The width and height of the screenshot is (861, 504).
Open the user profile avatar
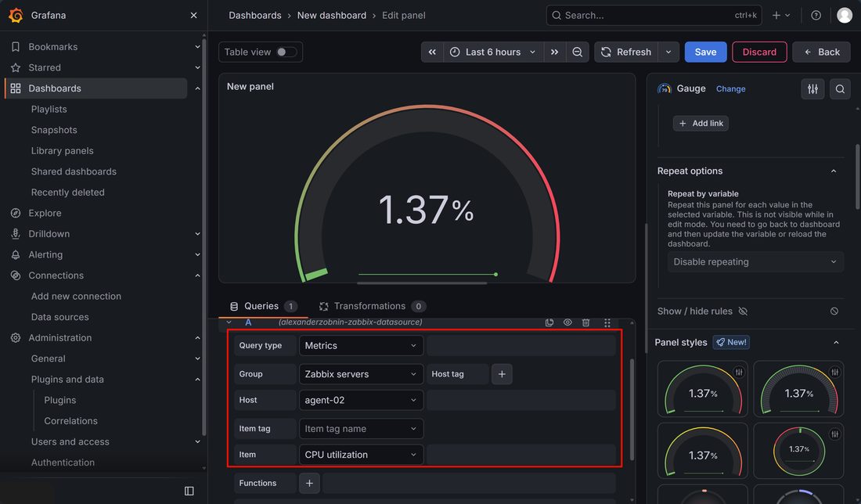845,16
